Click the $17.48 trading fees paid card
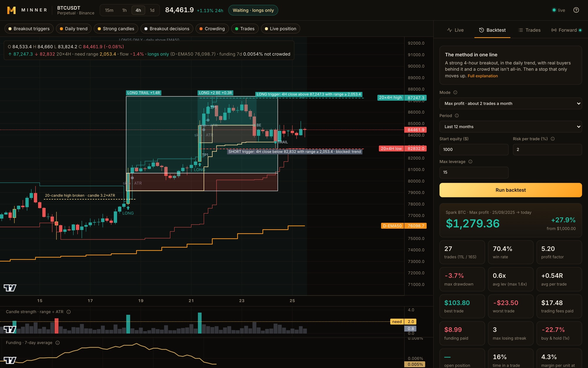Image resolution: width=588 pixels, height=368 pixels. 559,306
